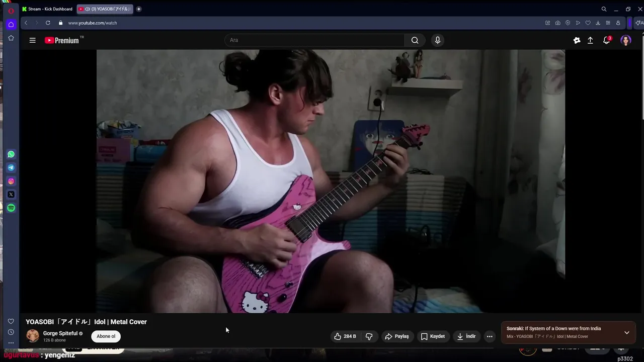Click the address bar edit page icon
The height and width of the screenshot is (362, 644).
coord(547,23)
